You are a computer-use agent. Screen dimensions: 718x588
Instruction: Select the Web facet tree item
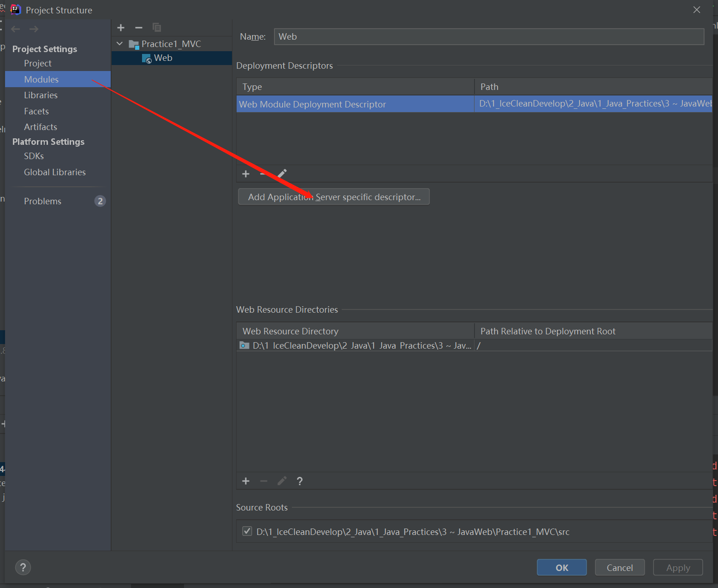point(172,58)
